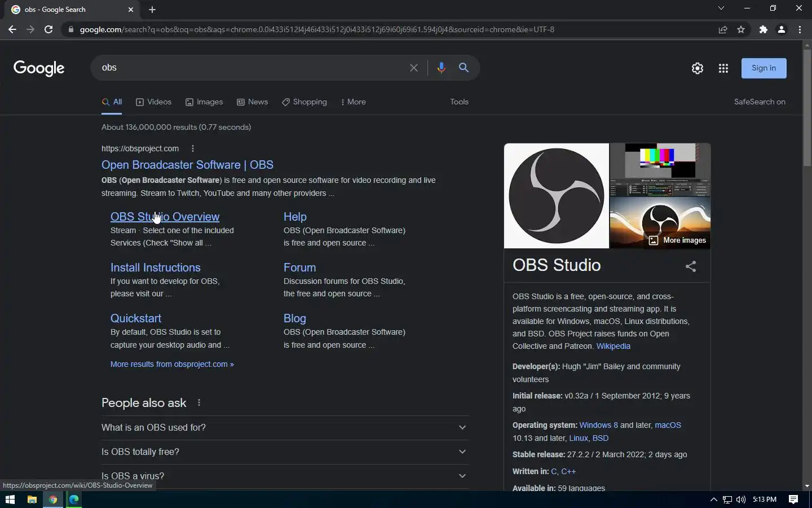This screenshot has height=508, width=812.
Task: Open File Explorer from the taskbar
Action: [32, 500]
